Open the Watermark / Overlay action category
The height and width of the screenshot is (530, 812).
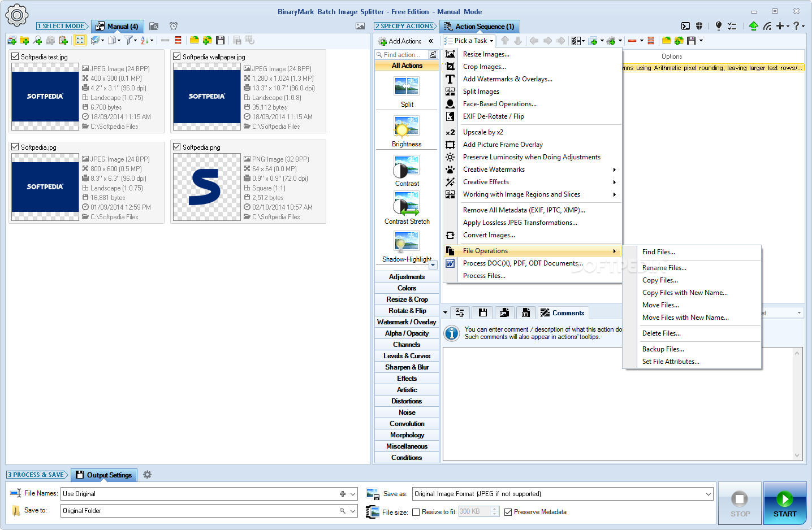coord(407,322)
